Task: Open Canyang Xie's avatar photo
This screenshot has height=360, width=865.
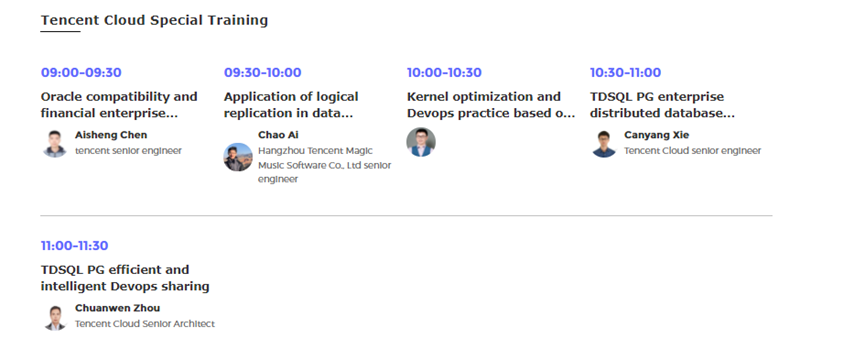Action: [604, 143]
